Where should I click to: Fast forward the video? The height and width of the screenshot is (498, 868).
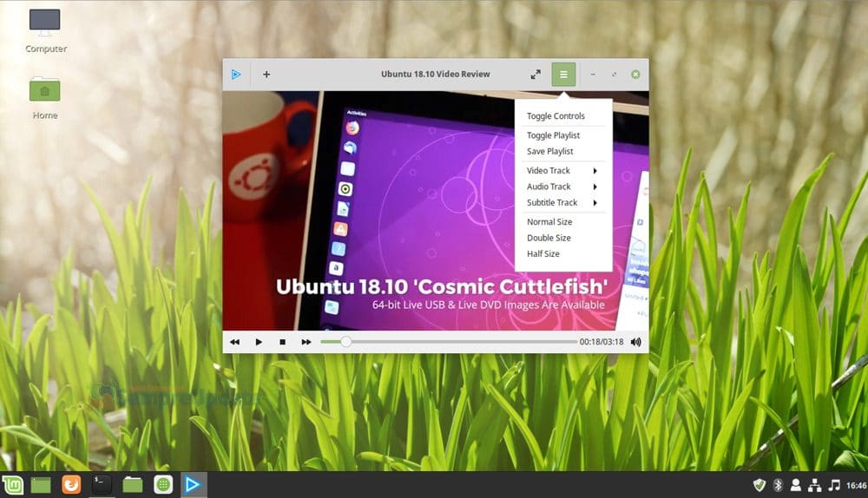tap(306, 342)
